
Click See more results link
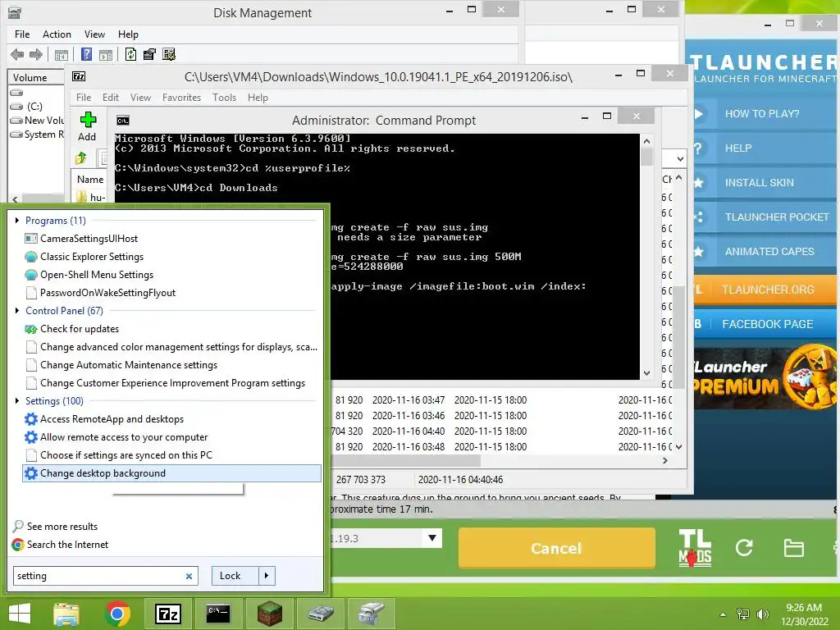(x=62, y=527)
